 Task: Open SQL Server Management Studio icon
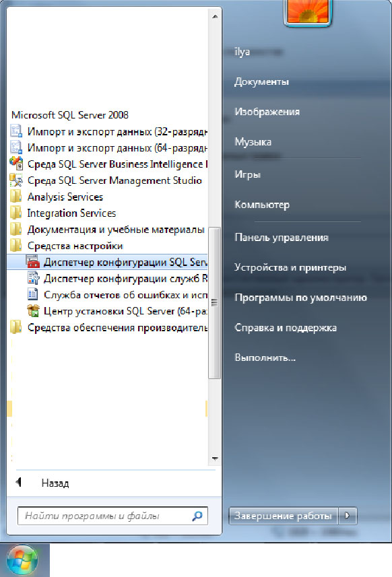coord(16,180)
